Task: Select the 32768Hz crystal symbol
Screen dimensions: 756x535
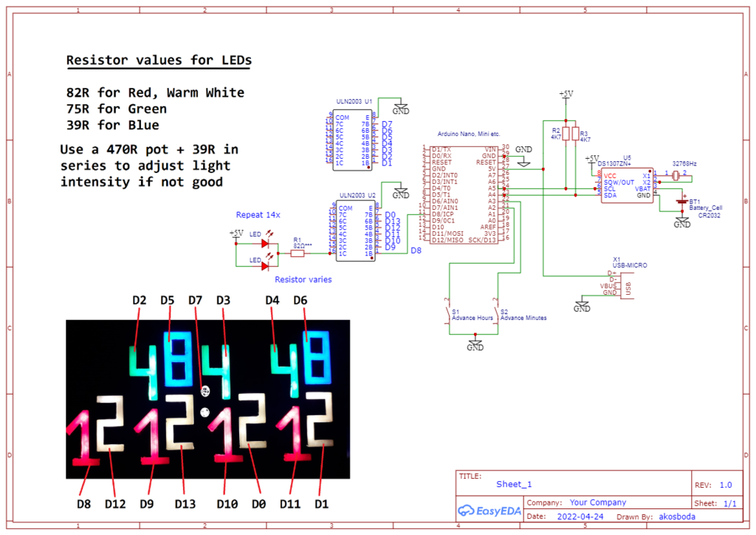Action: point(676,174)
